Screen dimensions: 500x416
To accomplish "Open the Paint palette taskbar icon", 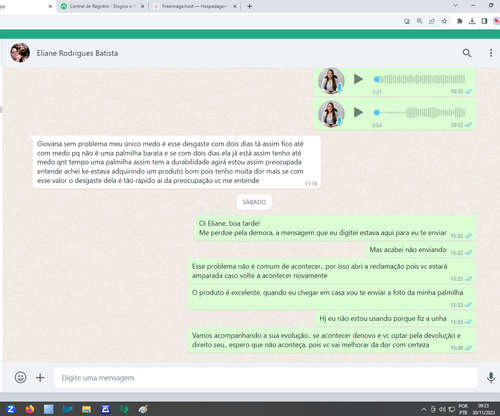I will coord(143,409).
